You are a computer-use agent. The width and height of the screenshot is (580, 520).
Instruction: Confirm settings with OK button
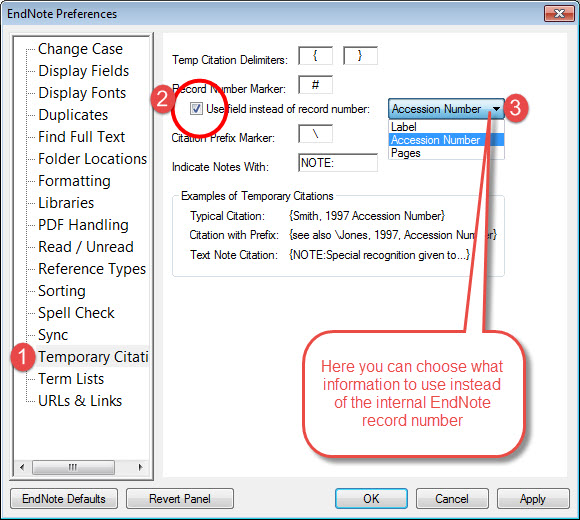371,499
